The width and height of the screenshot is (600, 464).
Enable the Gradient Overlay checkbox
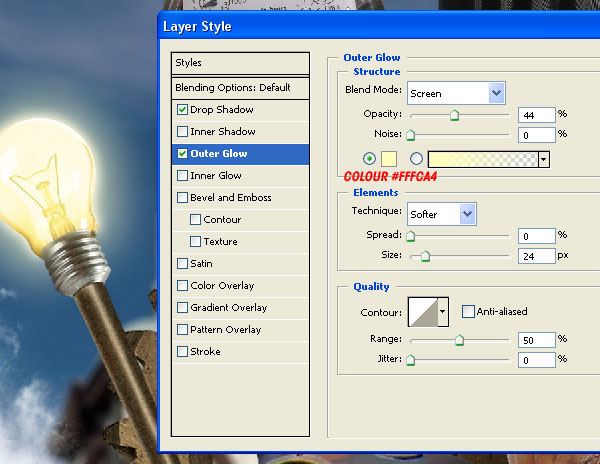click(182, 308)
